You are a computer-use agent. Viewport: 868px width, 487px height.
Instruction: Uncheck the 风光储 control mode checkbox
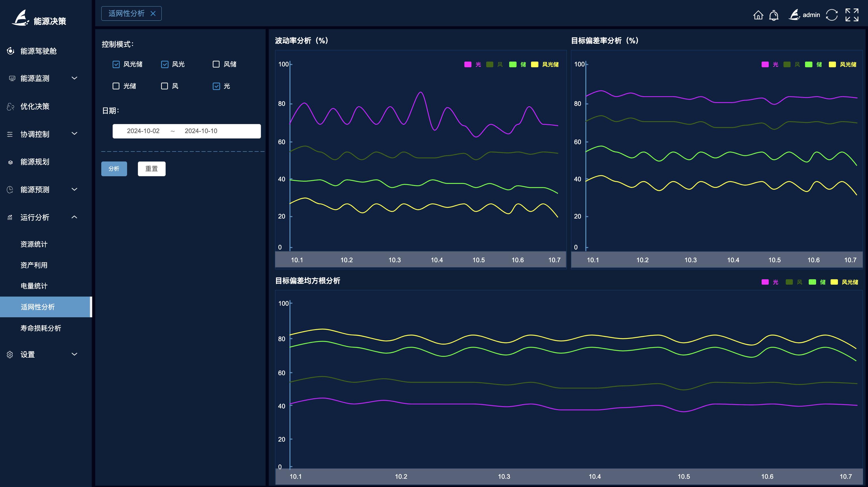point(116,64)
